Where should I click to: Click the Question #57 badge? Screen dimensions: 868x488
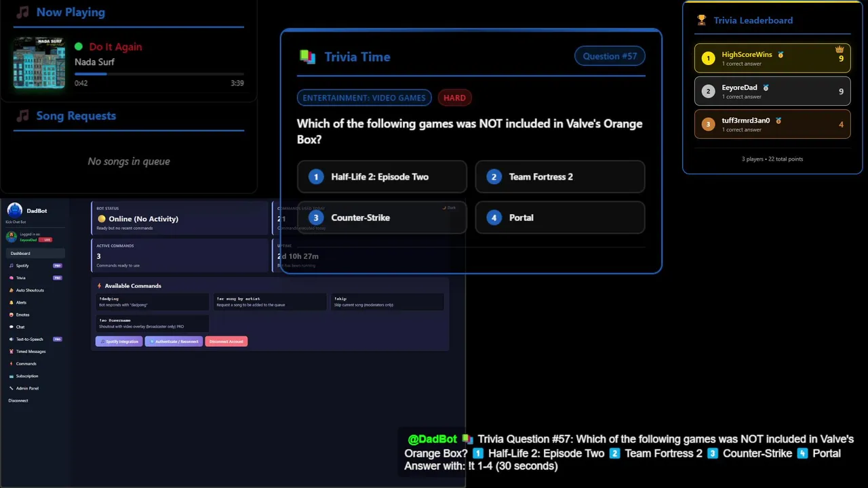[x=610, y=56]
